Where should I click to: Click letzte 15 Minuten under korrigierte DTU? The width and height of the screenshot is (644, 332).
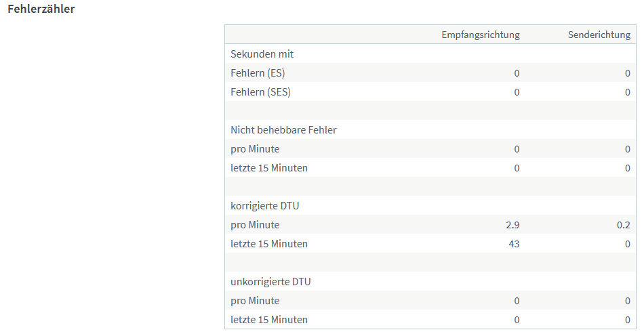click(x=269, y=244)
